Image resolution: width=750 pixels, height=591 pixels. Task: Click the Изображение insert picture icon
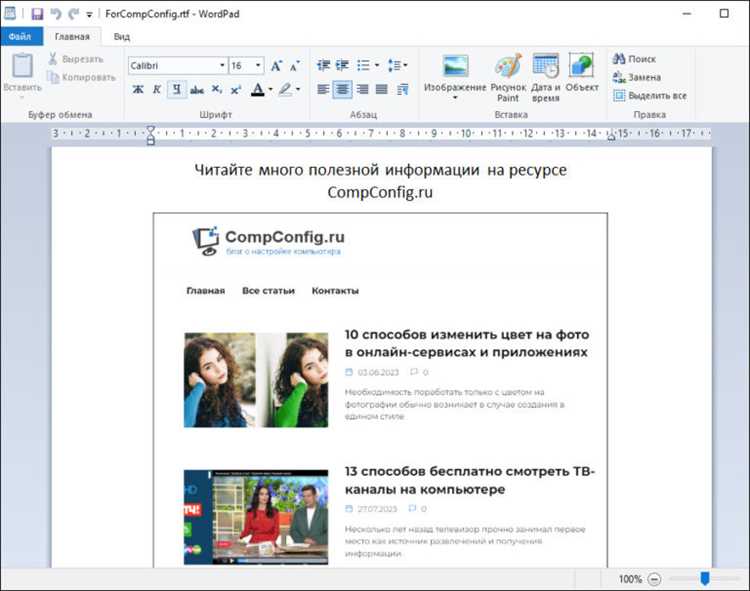(x=455, y=67)
